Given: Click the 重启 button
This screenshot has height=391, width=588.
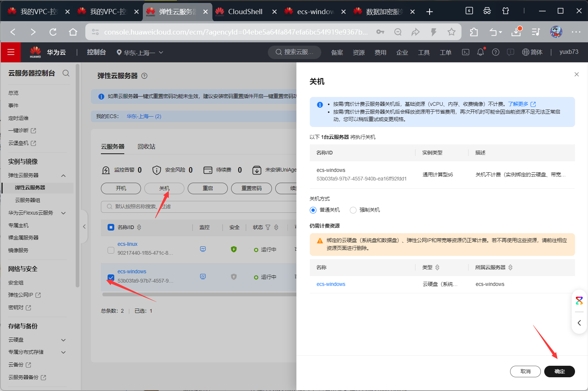Looking at the screenshot, I should [208, 188].
